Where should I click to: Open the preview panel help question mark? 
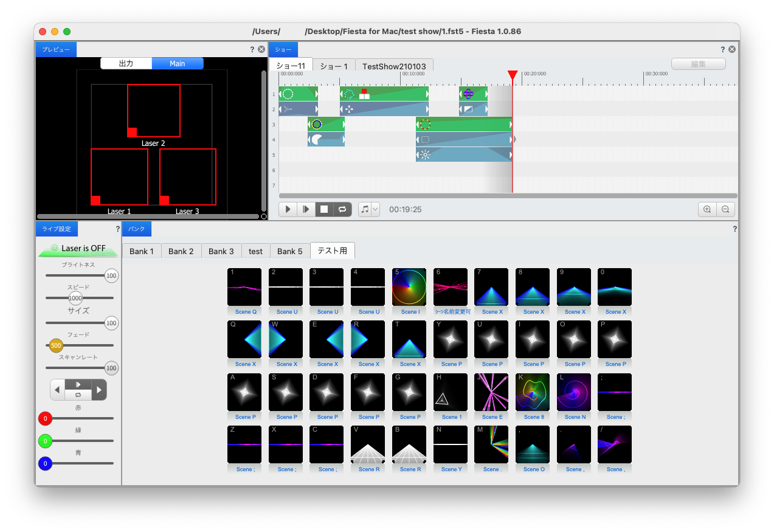tap(252, 50)
